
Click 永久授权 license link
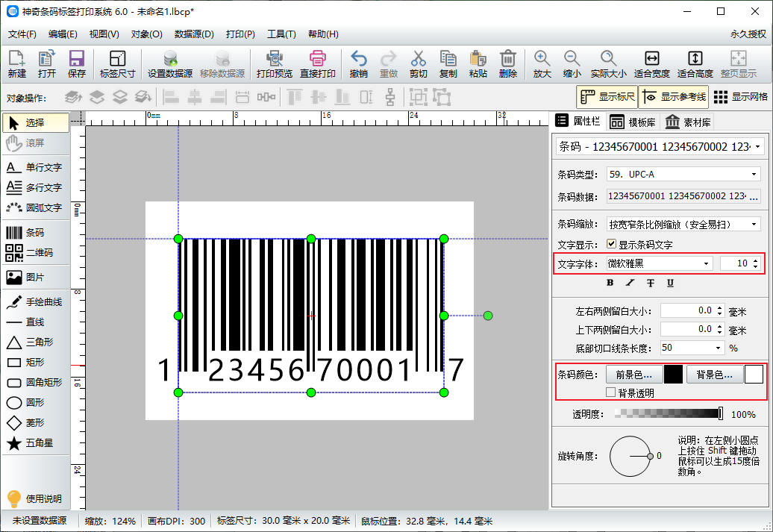point(748,34)
